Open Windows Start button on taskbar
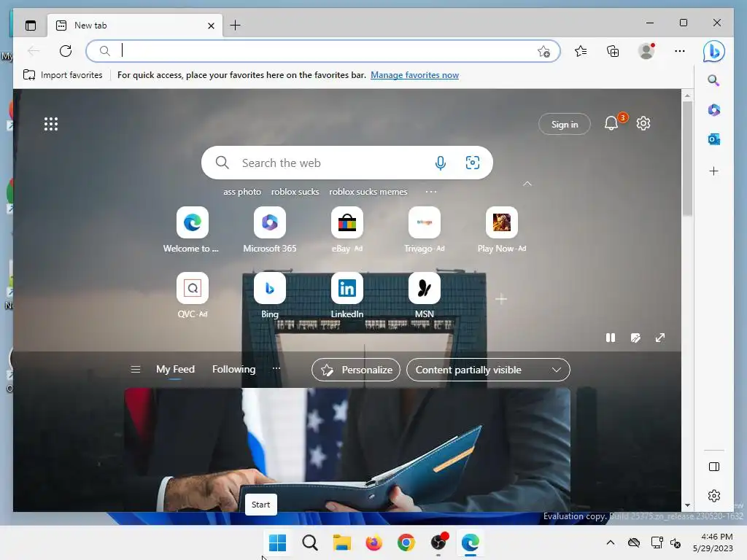The height and width of the screenshot is (560, 747). (277, 542)
